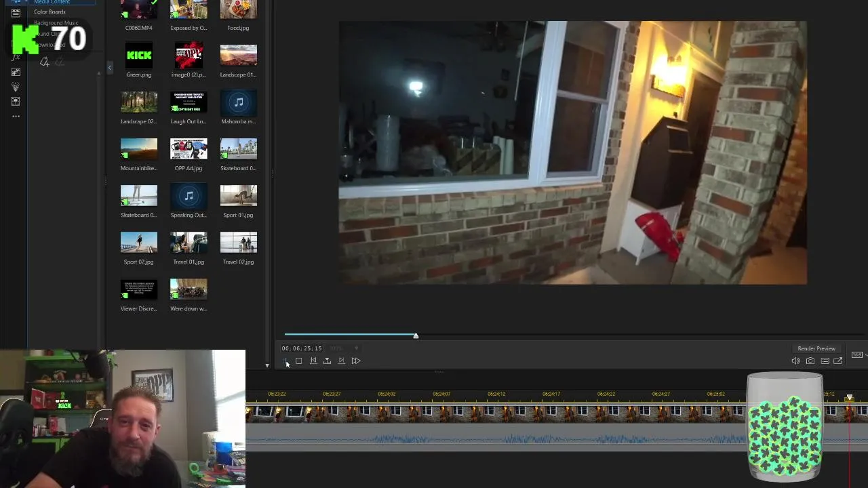The image size is (868, 488).
Task: Click the timeline ruler at 06:24:12
Action: click(496, 394)
